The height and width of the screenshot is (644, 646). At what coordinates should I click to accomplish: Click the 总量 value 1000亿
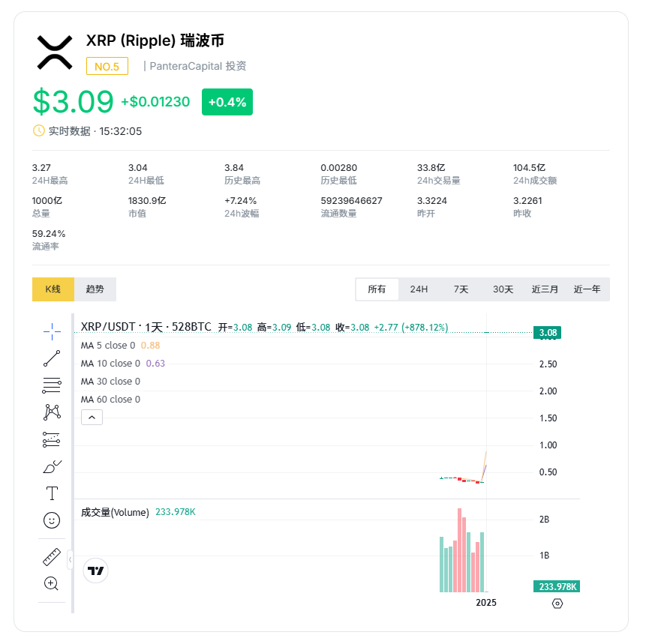coord(47,201)
